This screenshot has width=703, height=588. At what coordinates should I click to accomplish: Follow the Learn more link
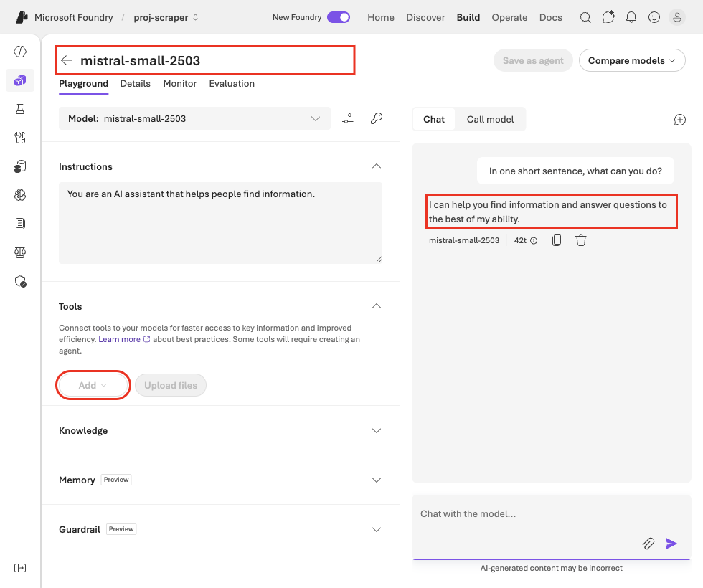[x=119, y=339]
